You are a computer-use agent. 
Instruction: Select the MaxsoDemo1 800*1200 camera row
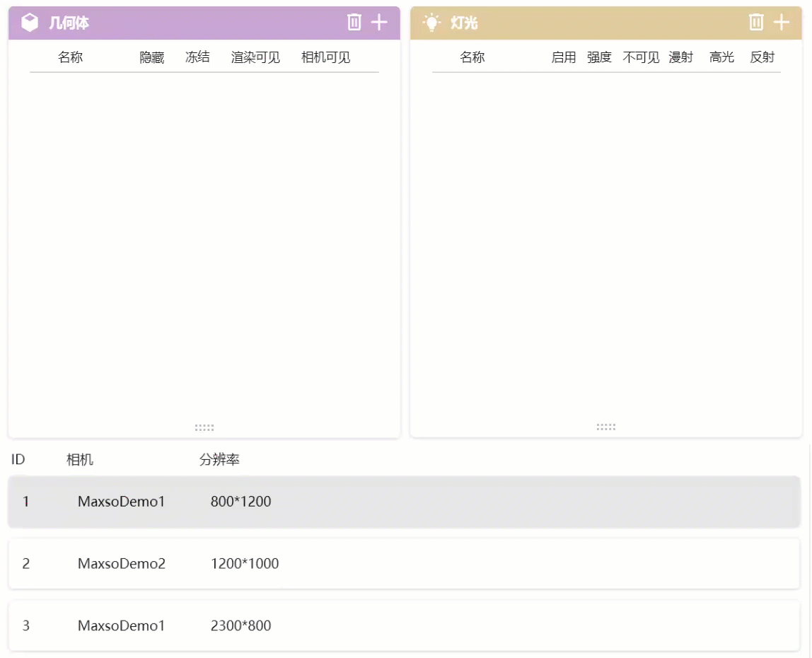pos(404,502)
